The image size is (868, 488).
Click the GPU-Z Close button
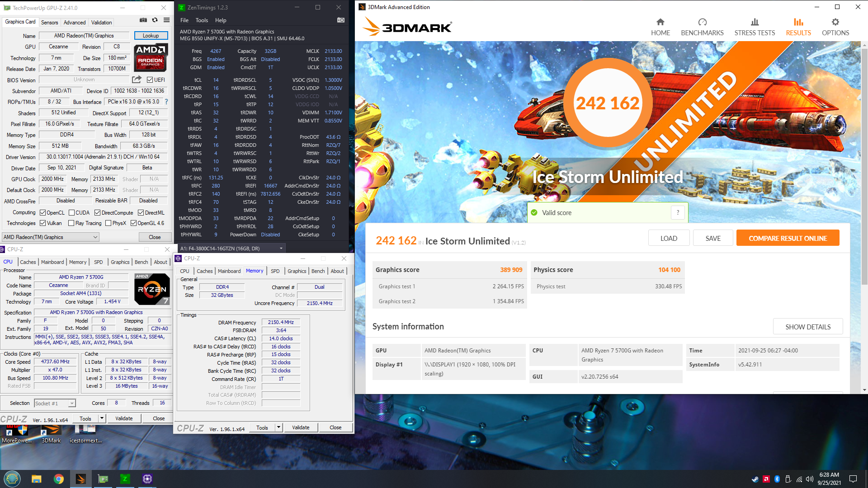point(155,237)
